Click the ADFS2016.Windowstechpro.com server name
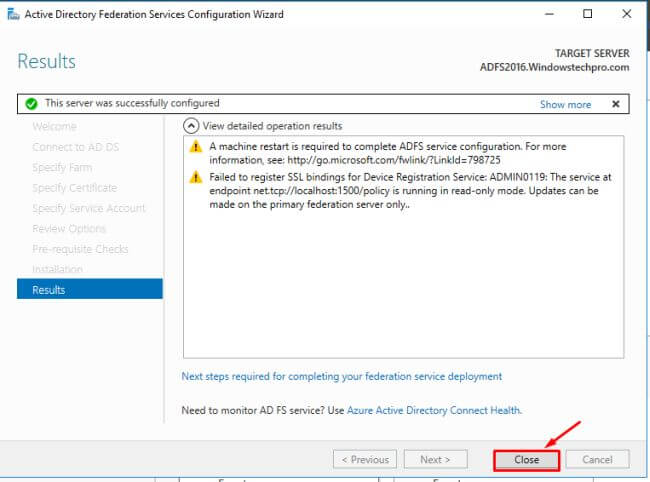Image resolution: width=650 pixels, height=482 pixels. [554, 67]
